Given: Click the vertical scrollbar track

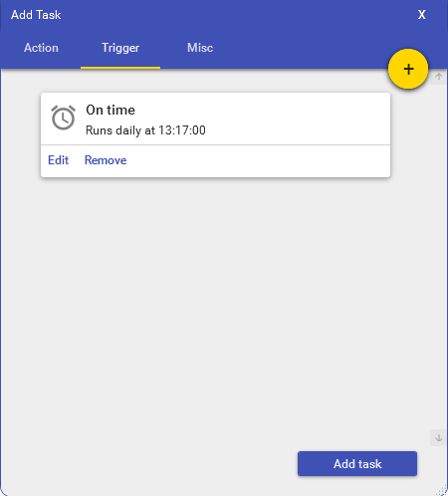Looking at the screenshot, I should [438, 257].
